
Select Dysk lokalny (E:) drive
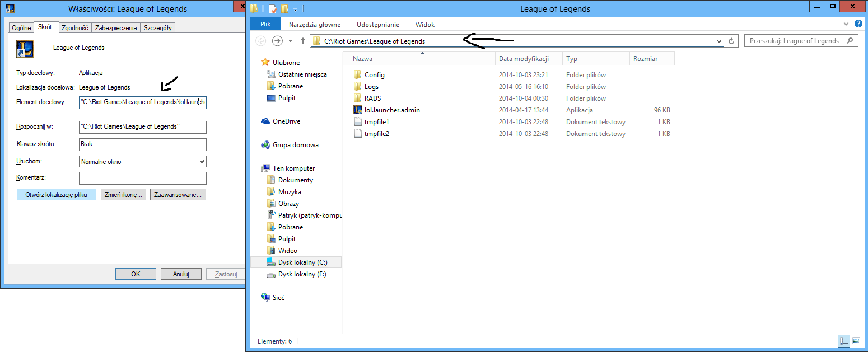pos(302,274)
